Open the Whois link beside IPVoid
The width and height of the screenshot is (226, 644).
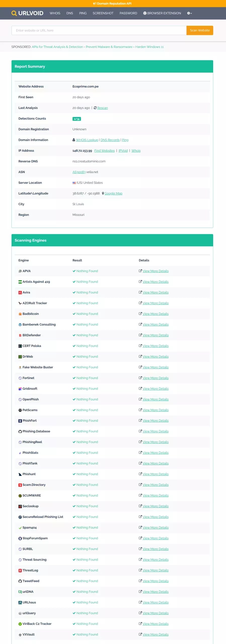point(136,151)
